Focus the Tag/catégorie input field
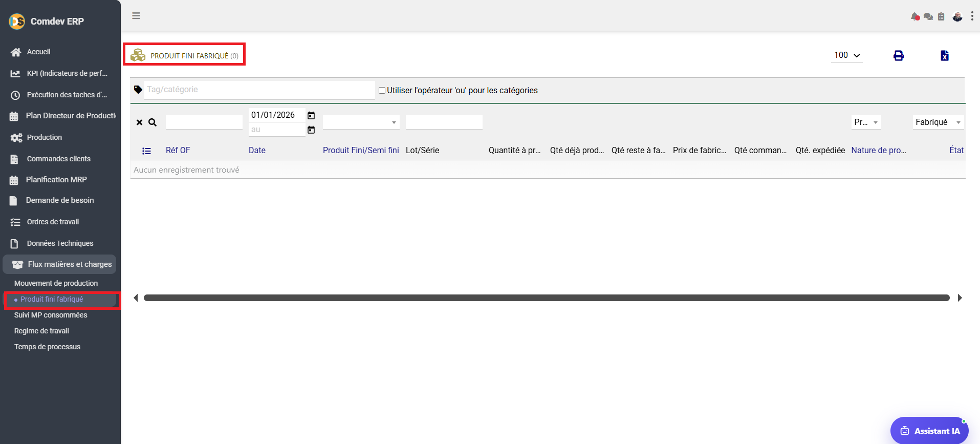Image resolution: width=980 pixels, height=444 pixels. coord(259,90)
